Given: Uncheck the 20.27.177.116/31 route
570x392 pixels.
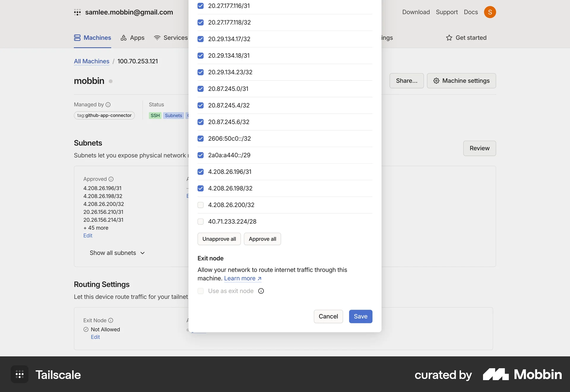Looking at the screenshot, I should (201, 6).
